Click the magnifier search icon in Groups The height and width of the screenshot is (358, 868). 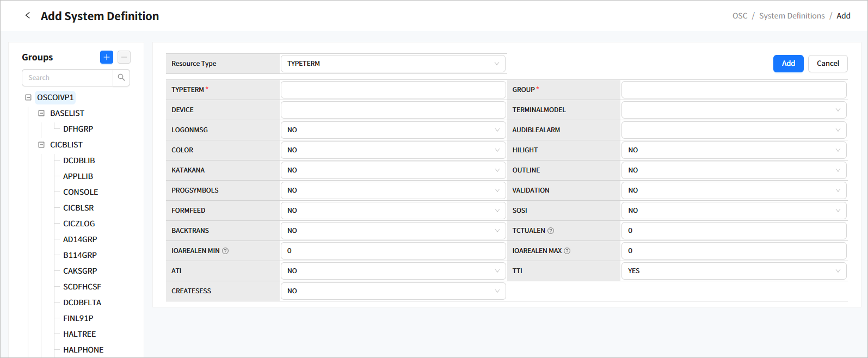121,78
